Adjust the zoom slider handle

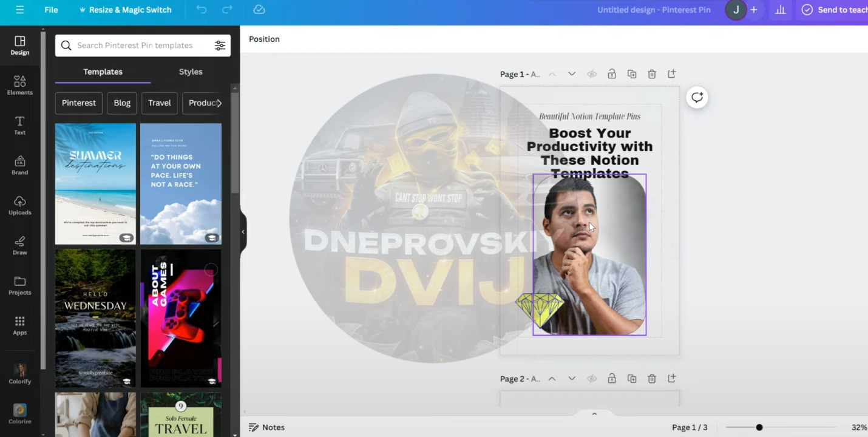(x=759, y=427)
